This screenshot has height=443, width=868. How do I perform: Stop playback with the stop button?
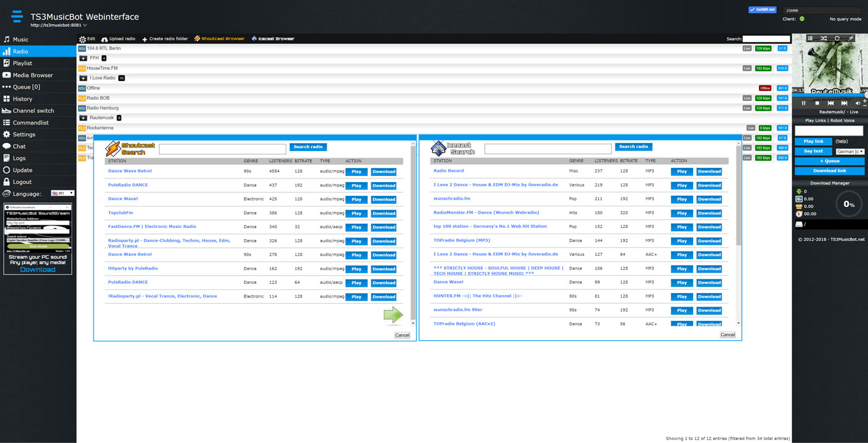(817, 103)
